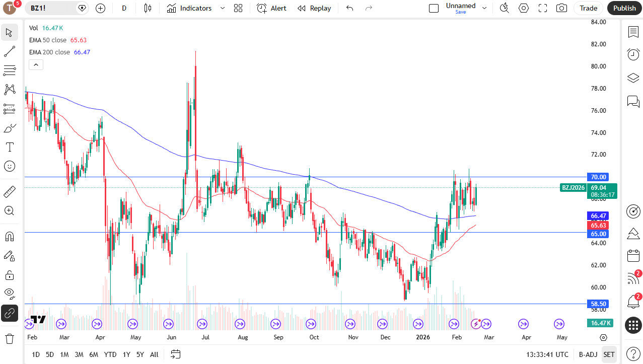
Task: Select the 3M time range
Action: 79,354
